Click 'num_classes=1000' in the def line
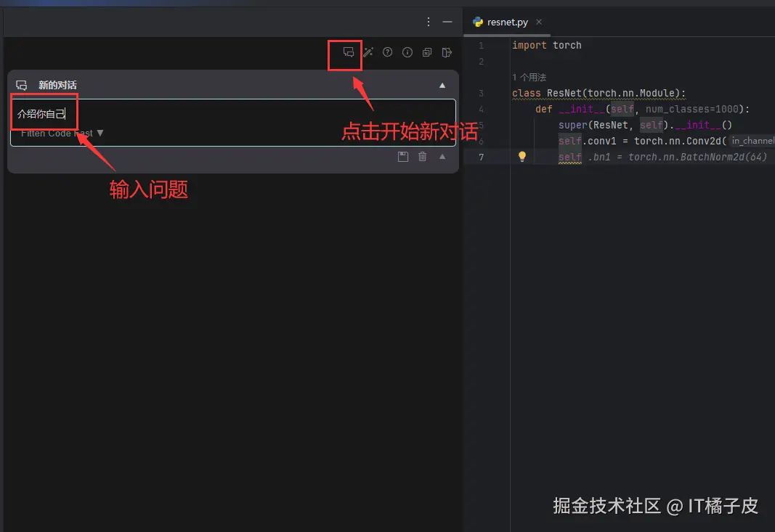Screen dimensions: 775x532 click(x=692, y=109)
